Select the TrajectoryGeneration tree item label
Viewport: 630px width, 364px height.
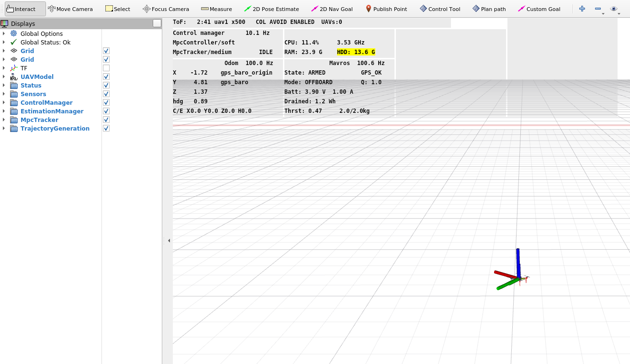[55, 128]
